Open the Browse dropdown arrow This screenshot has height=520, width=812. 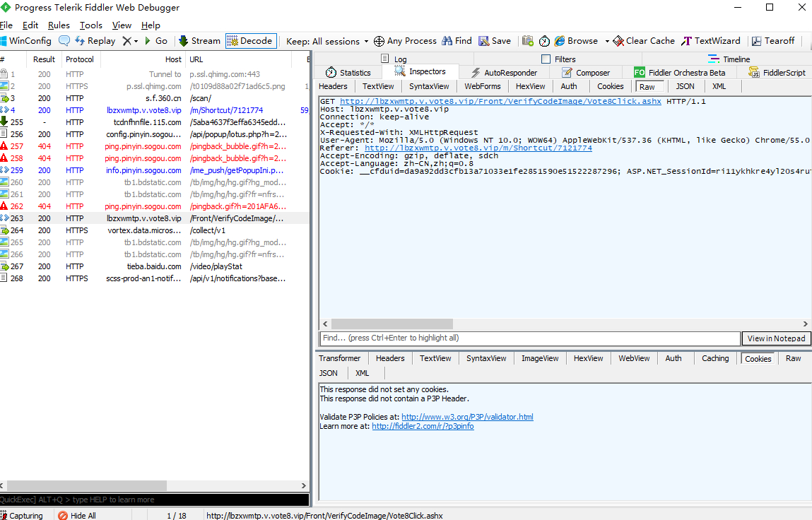pos(607,41)
